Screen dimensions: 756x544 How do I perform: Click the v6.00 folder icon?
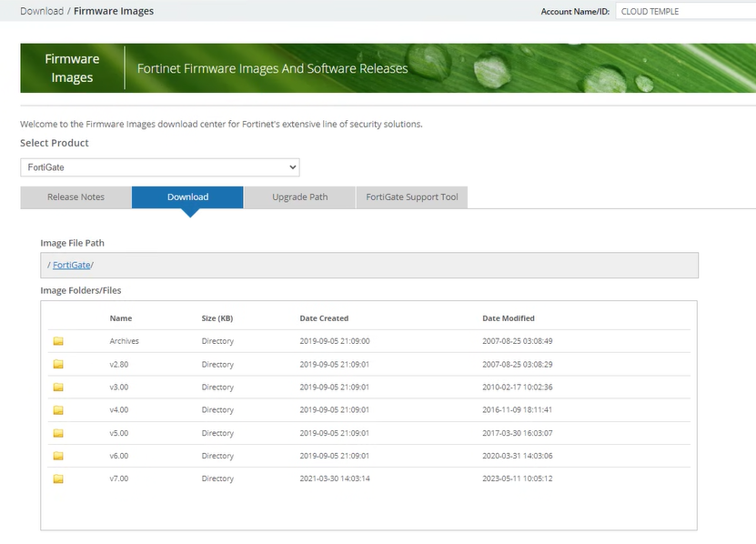click(58, 456)
